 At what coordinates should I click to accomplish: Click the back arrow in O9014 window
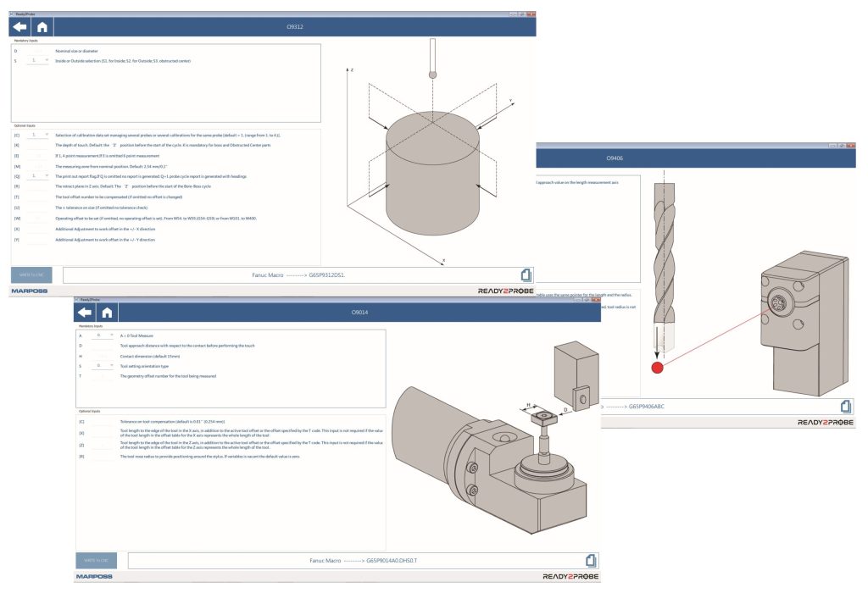point(85,312)
